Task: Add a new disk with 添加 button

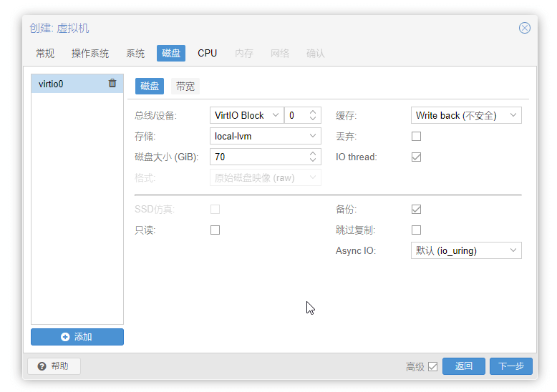Action: tap(77, 337)
